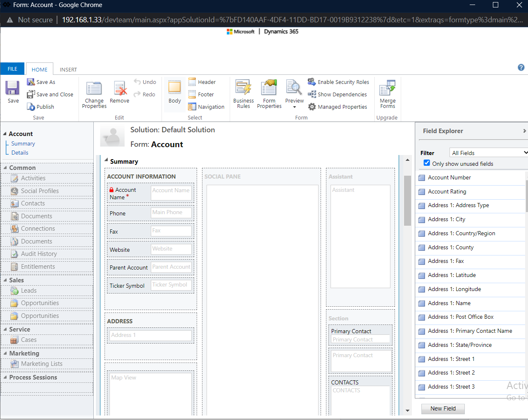The image size is (528, 420).
Task: Collapse the Common navigation group
Action: tap(5, 168)
